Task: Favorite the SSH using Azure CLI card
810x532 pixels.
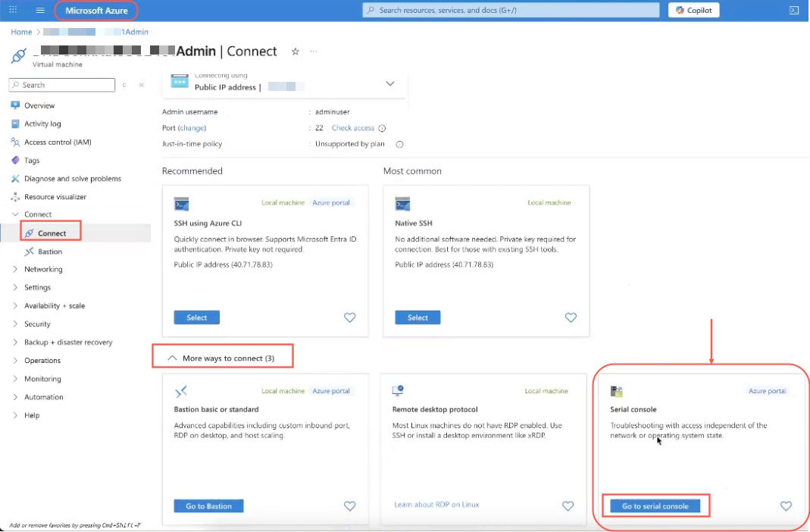Action: coord(349,318)
